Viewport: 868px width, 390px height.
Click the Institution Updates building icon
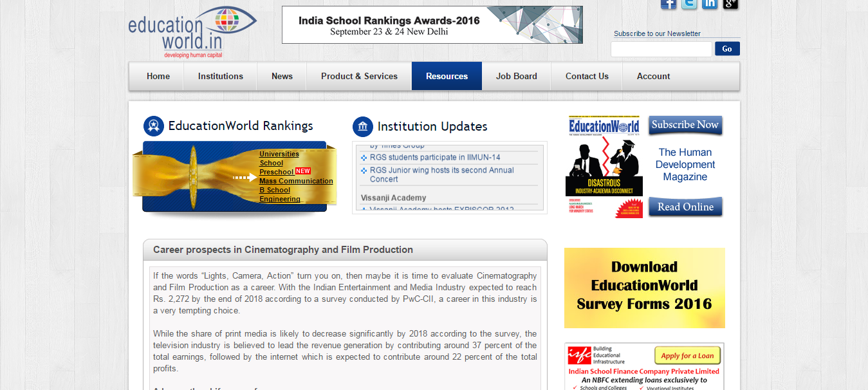(363, 127)
